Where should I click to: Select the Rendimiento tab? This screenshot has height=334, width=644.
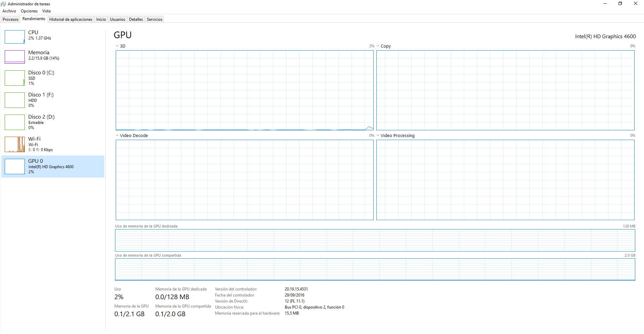pos(34,19)
